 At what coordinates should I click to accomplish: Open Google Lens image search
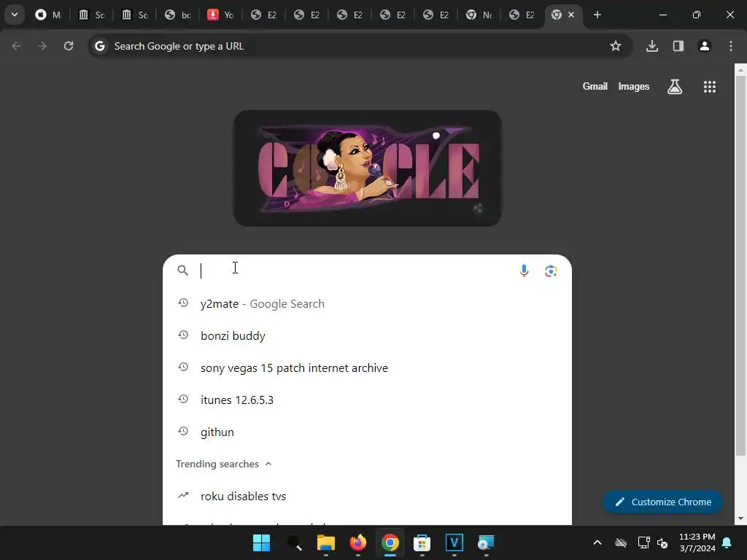pyautogui.click(x=551, y=271)
